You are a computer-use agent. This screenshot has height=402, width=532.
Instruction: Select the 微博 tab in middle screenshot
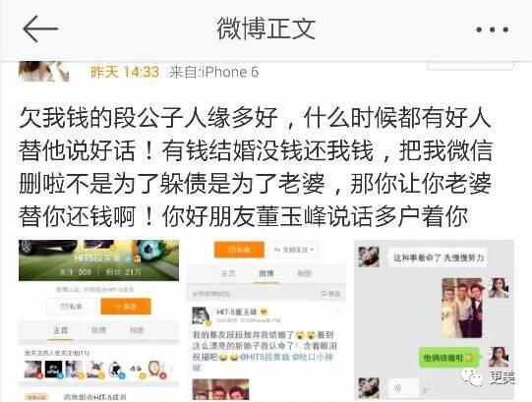pos(266,273)
